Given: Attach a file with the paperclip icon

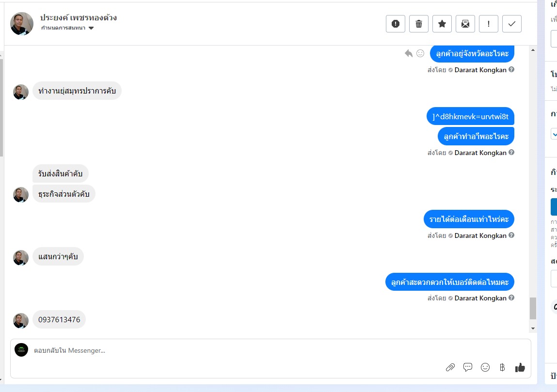Looking at the screenshot, I should pos(450,367).
